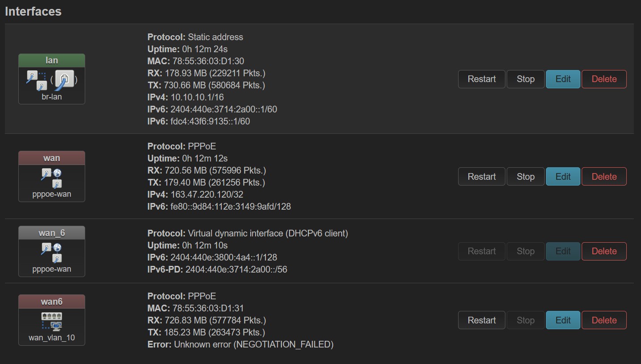Image resolution: width=641 pixels, height=364 pixels.
Task: Click the gray wan_6 interface badge
Action: pyautogui.click(x=52, y=233)
